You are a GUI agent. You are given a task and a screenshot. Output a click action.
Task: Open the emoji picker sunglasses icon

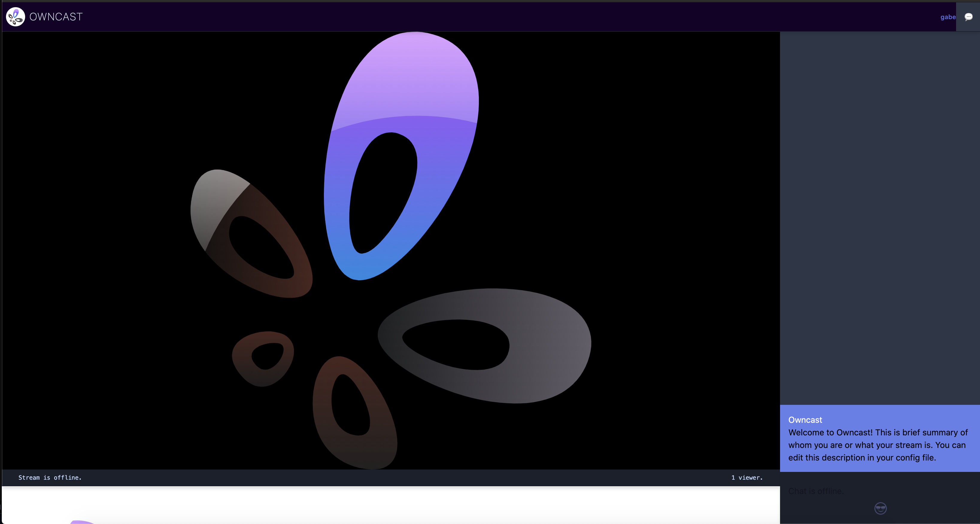(880, 508)
